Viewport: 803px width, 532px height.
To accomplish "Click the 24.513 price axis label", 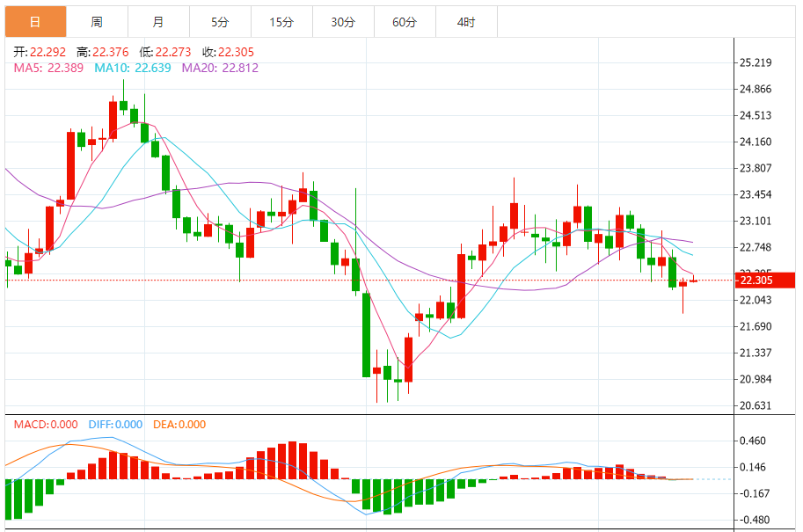I will tap(756, 116).
